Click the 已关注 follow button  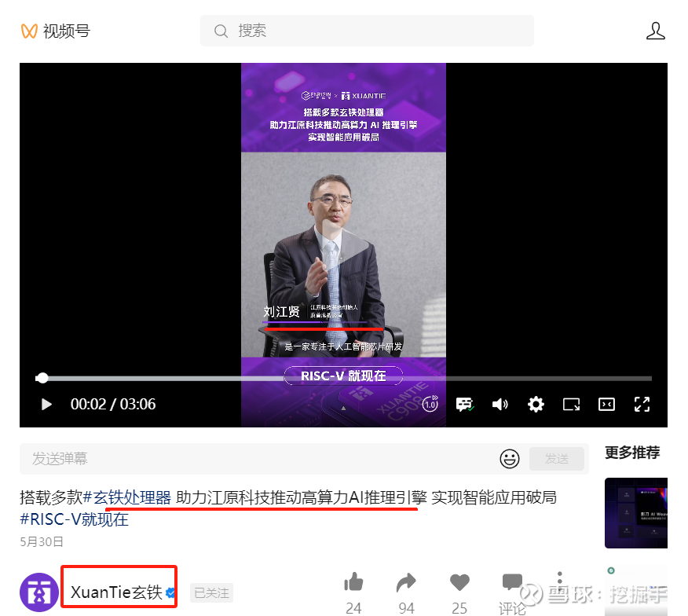click(211, 593)
